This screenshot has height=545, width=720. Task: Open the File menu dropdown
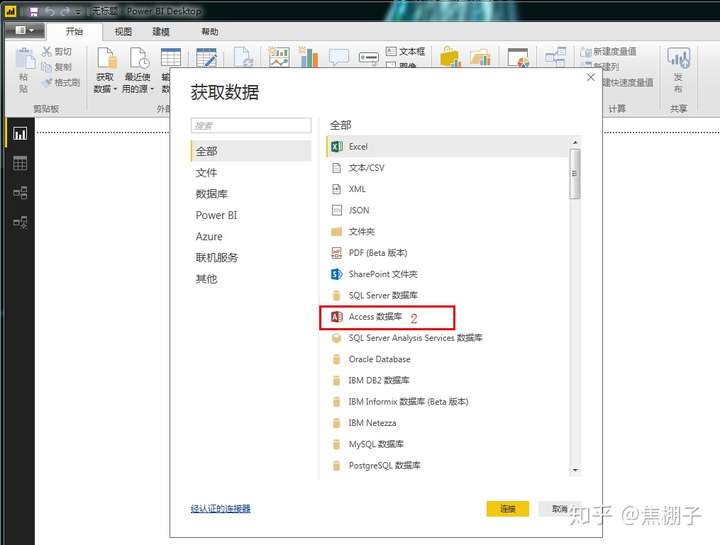click(25, 30)
